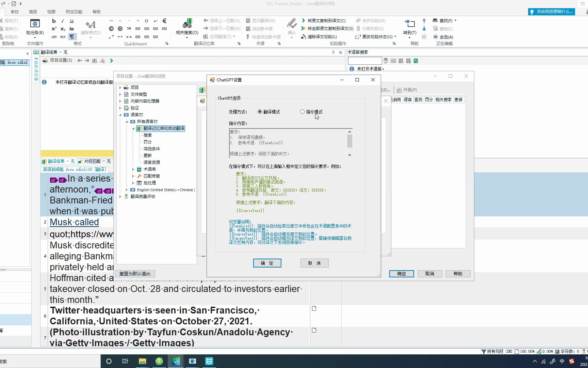Click the back arrow in translation results toolbar
Image resolution: width=588 pixels, height=368 pixels.
(80, 61)
